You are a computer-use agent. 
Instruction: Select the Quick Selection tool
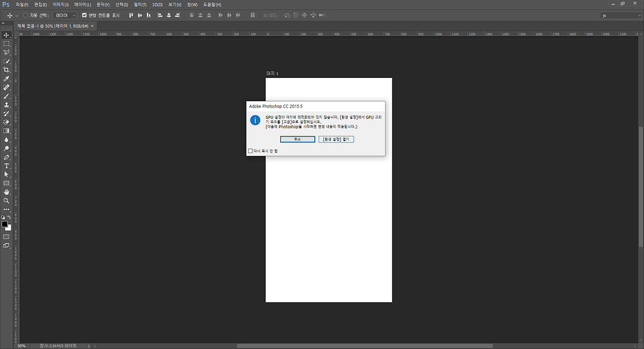tap(6, 61)
